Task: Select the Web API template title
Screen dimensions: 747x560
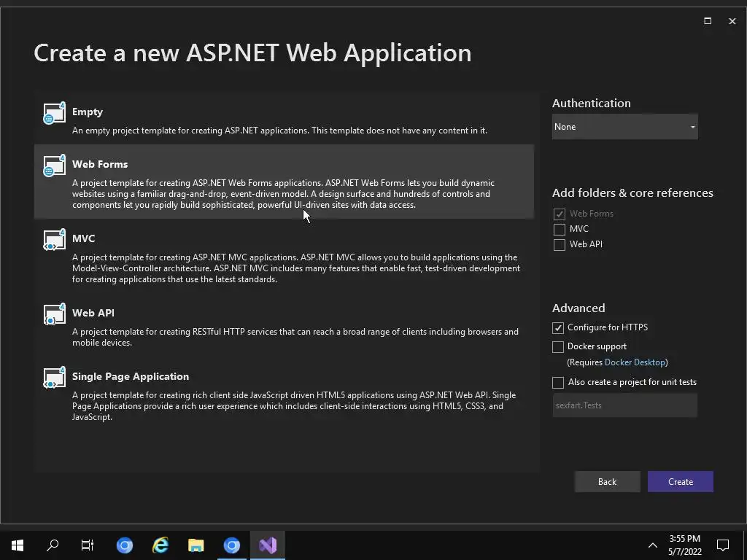Action: point(93,313)
